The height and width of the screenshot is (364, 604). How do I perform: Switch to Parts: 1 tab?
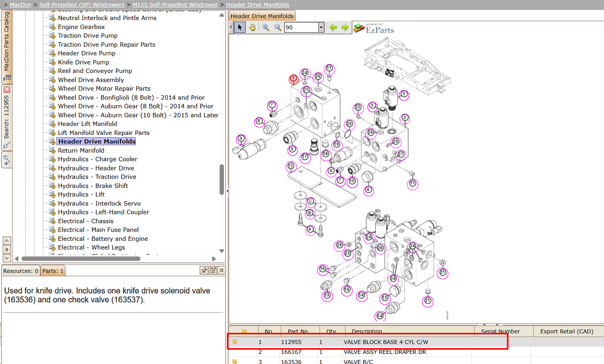[53, 271]
